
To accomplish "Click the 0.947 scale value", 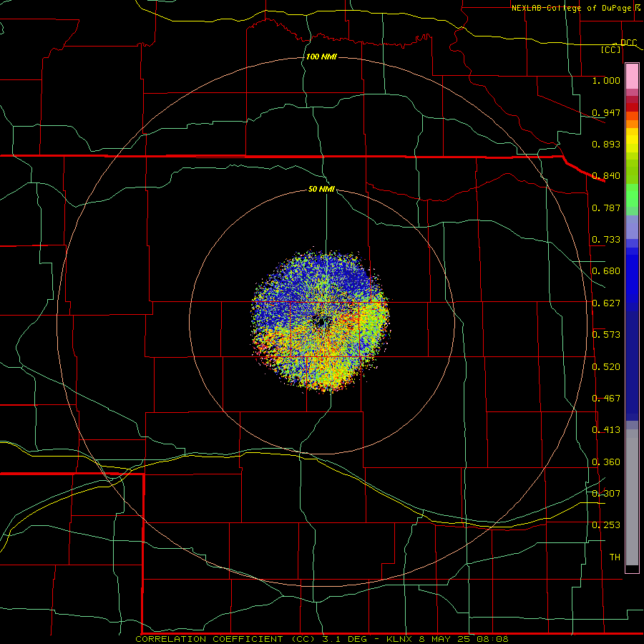I will coord(606,112).
